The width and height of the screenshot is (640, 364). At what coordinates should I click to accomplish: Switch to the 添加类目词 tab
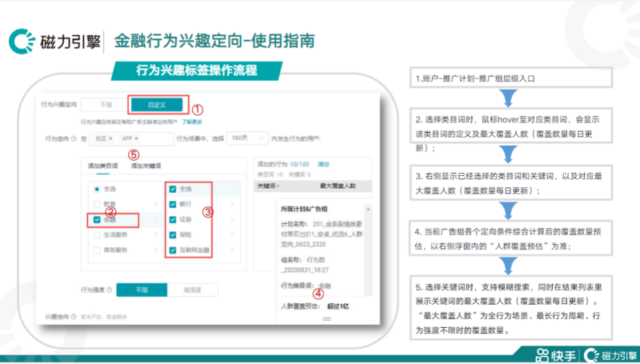point(103,166)
